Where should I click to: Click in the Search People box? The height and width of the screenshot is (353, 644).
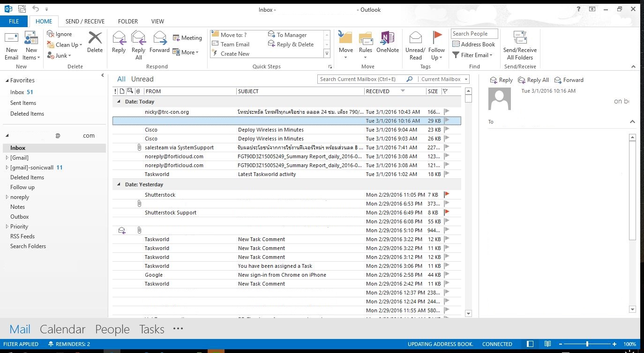point(474,34)
